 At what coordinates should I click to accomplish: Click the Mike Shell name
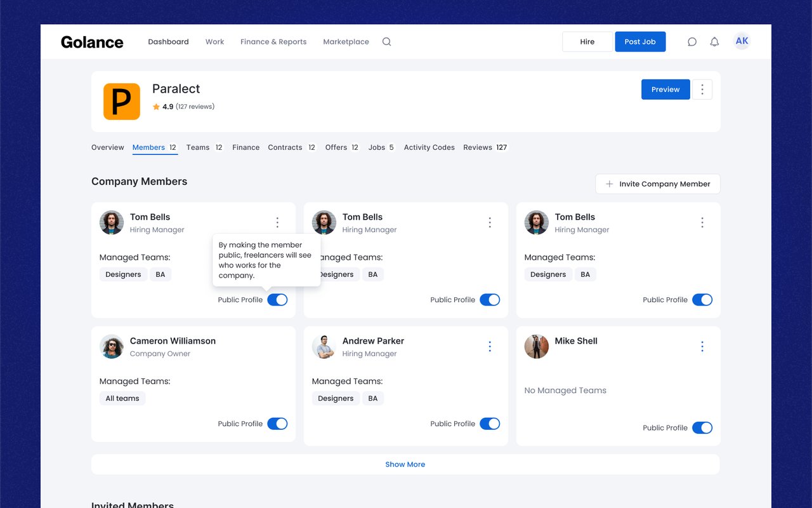coord(576,341)
